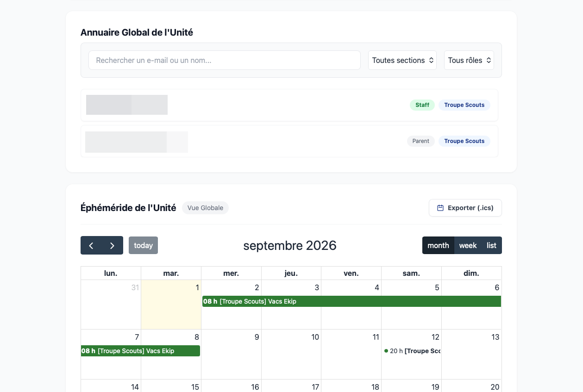Click Troupe Scouts badge in Parent row
Screen dimensions: 583x392
click(x=464, y=141)
